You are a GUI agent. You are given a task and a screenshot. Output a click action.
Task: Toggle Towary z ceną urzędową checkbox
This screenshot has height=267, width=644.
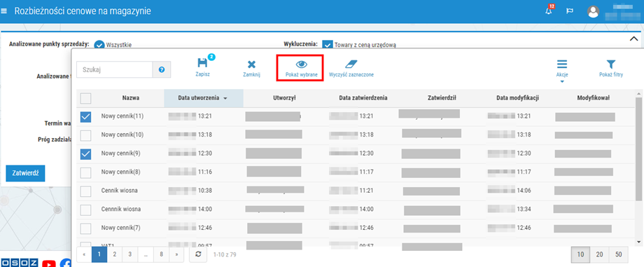(x=328, y=44)
